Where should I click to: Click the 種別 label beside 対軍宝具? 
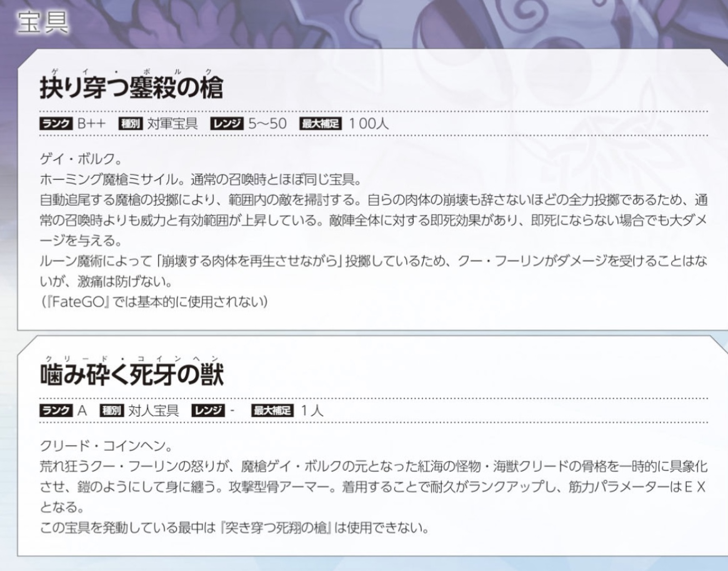[x=131, y=124]
